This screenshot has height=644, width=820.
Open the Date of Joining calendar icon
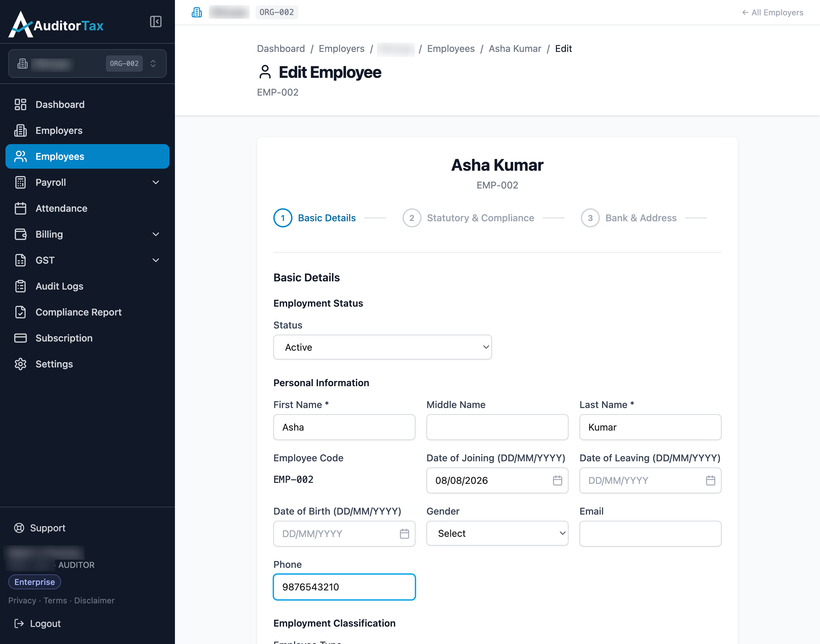(557, 480)
